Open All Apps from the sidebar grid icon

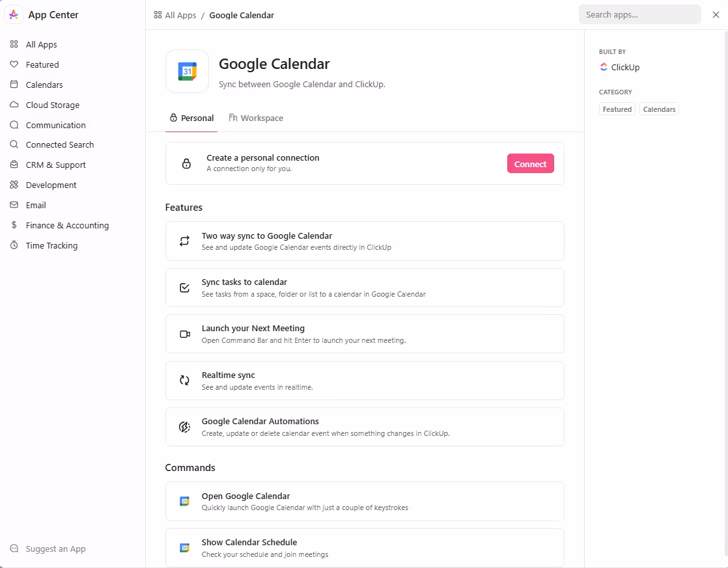[14, 44]
